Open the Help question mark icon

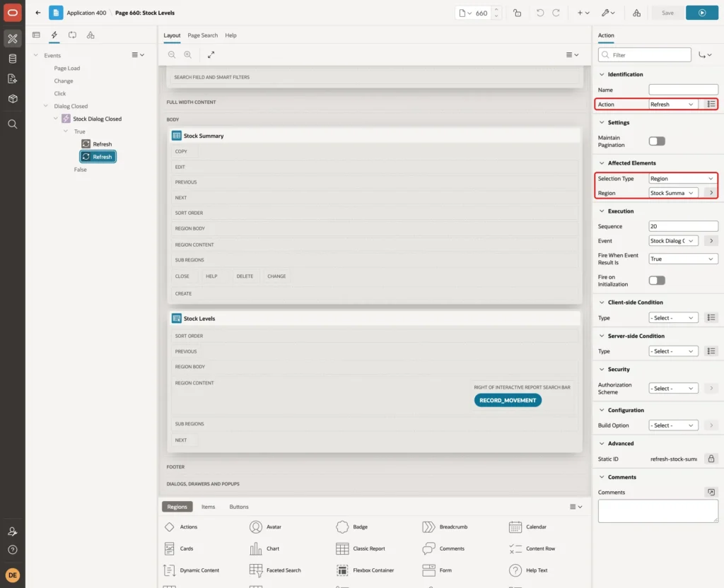[13, 550]
